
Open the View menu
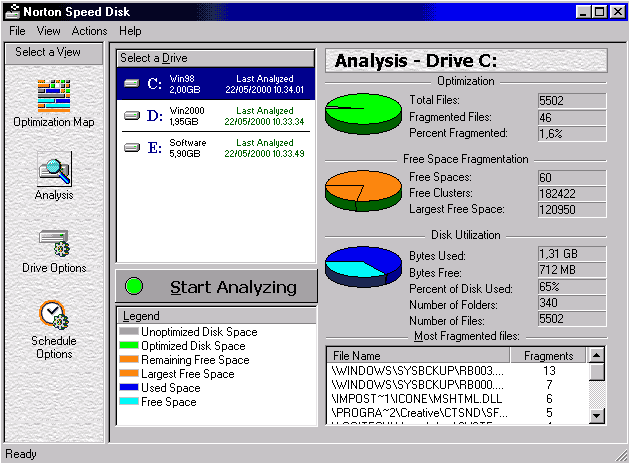coord(49,31)
